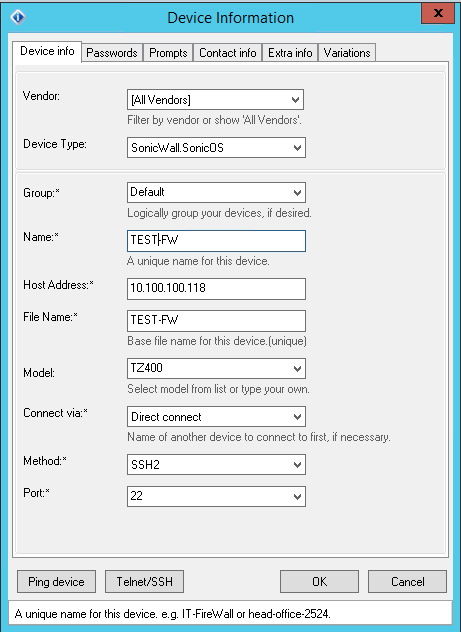
Task: Click the Name field containing TEST-FW
Action: (216, 241)
